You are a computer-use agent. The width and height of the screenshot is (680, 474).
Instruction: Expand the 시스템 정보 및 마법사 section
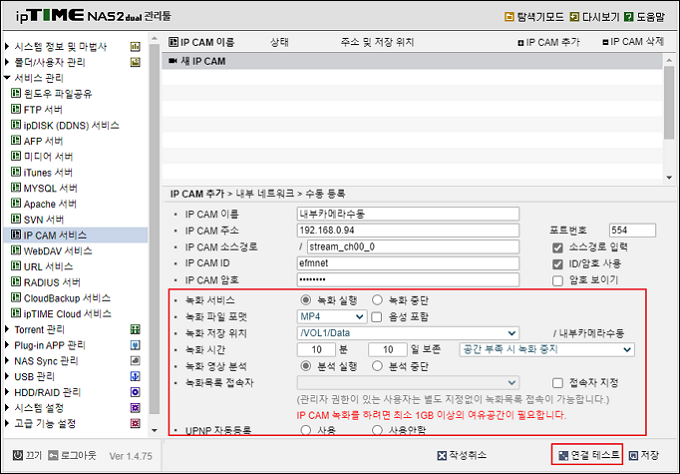[7, 46]
